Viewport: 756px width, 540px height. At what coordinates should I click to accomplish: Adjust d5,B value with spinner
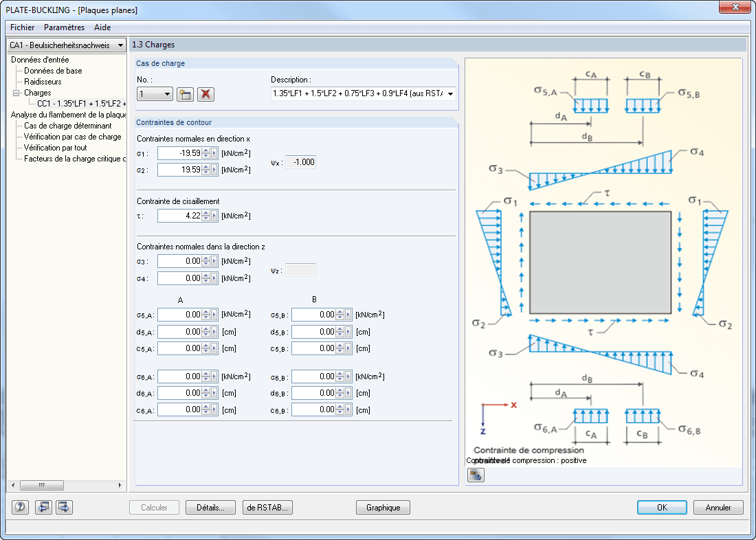pyautogui.click(x=340, y=332)
